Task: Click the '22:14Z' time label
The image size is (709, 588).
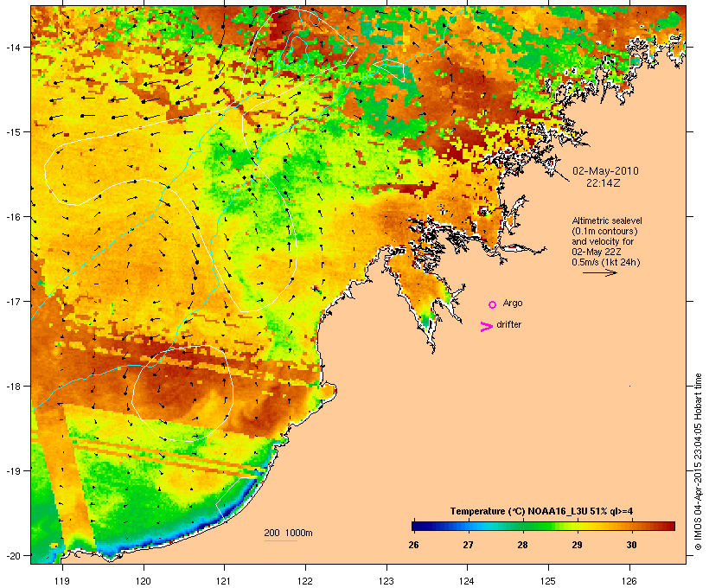Action: (x=604, y=183)
